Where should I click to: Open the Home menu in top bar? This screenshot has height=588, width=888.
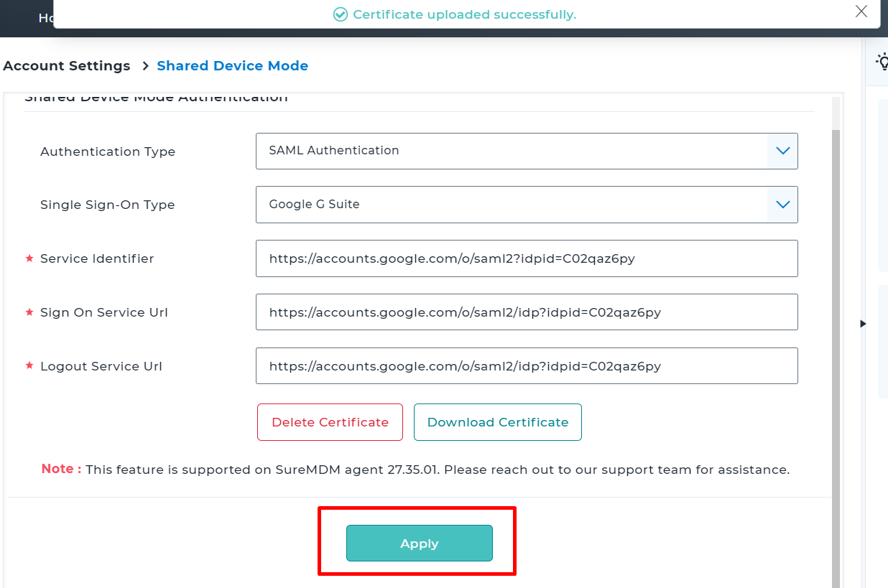coord(45,18)
